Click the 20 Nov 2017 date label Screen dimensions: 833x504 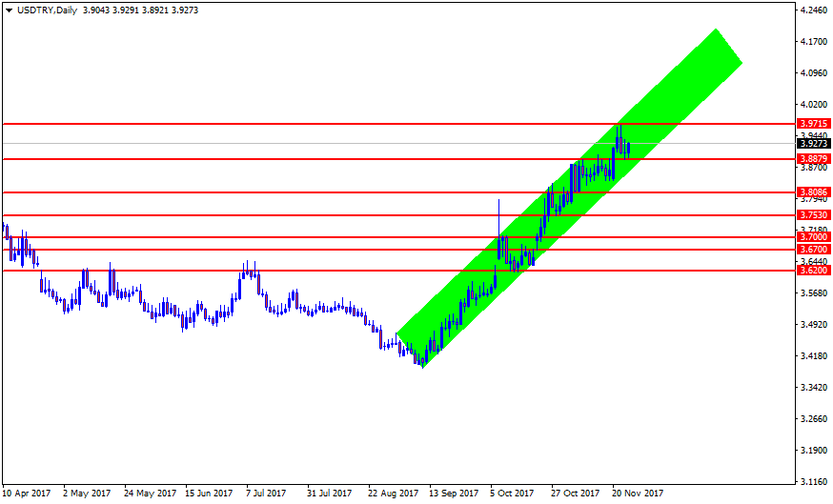(x=637, y=494)
